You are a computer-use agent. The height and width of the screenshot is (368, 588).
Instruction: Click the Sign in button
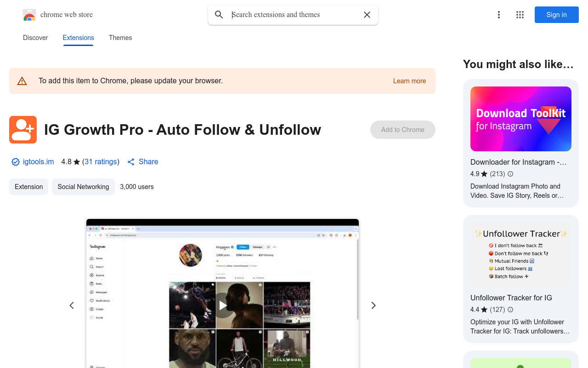tap(557, 15)
